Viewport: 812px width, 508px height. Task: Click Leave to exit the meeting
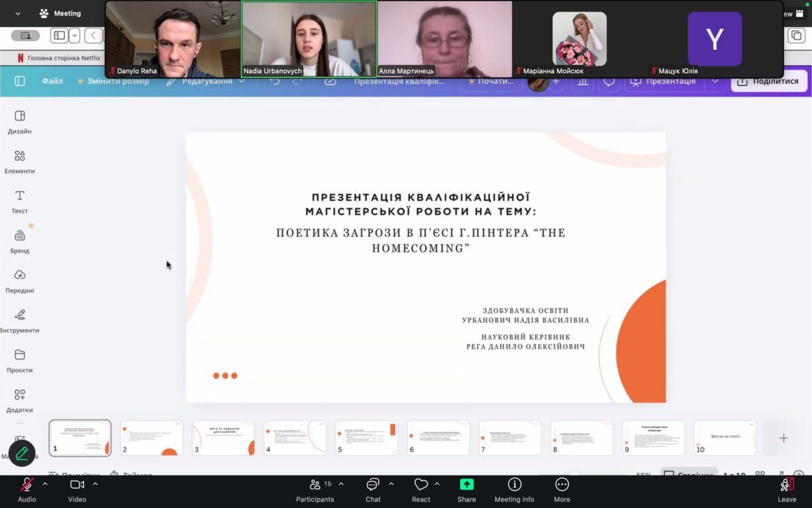[x=786, y=489]
